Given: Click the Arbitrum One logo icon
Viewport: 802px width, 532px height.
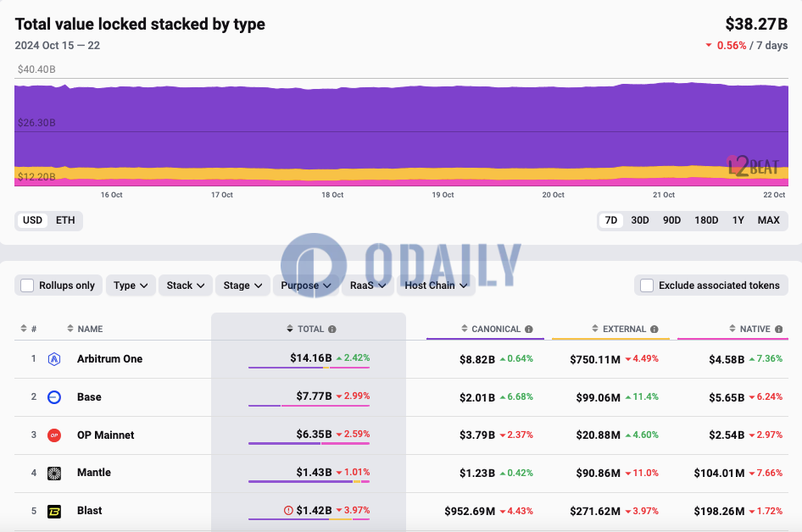Looking at the screenshot, I should pos(54,359).
